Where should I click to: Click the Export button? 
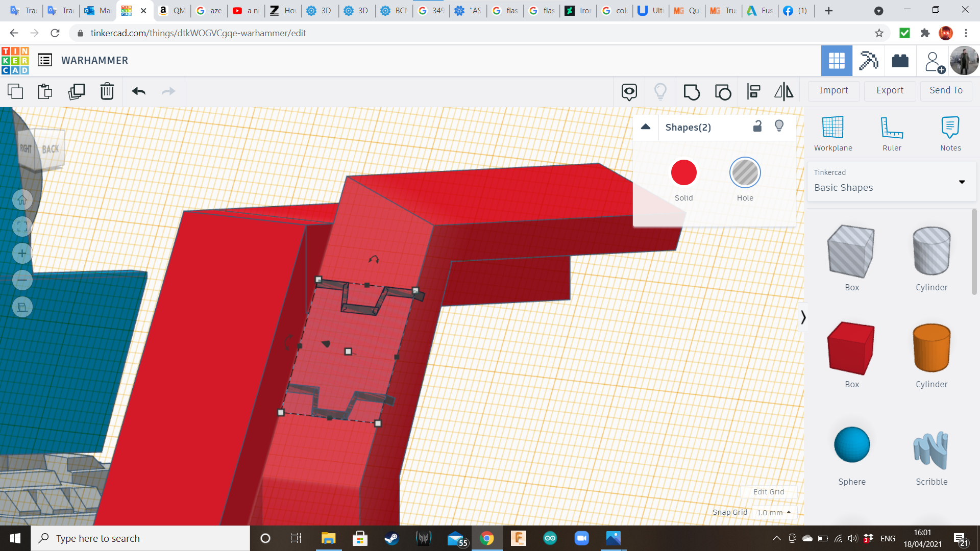pyautogui.click(x=890, y=90)
